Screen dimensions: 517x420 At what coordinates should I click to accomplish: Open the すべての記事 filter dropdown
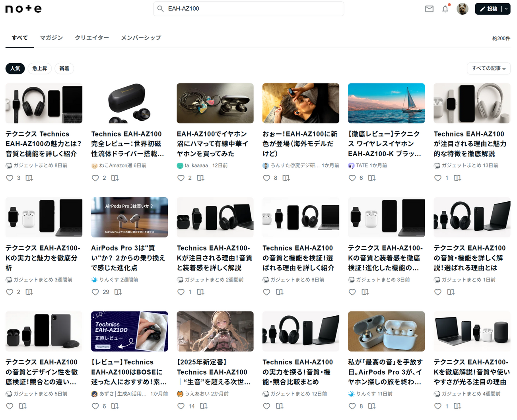tap(489, 68)
